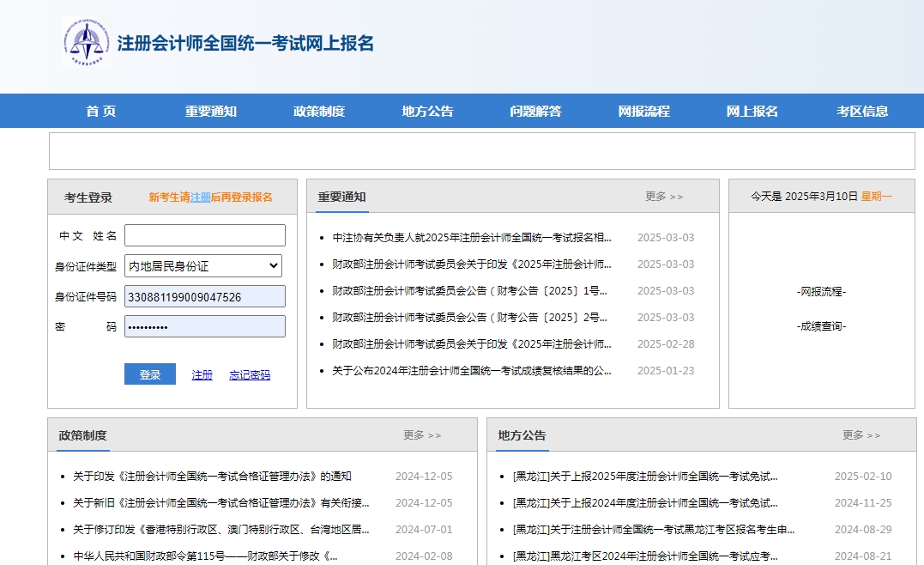Click the 注册 link beside the login button

(x=201, y=374)
